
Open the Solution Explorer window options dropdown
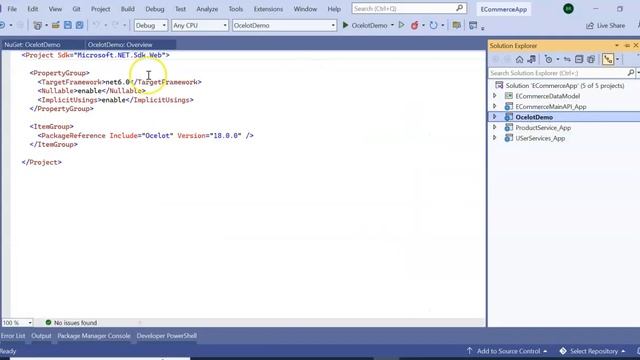click(617, 46)
